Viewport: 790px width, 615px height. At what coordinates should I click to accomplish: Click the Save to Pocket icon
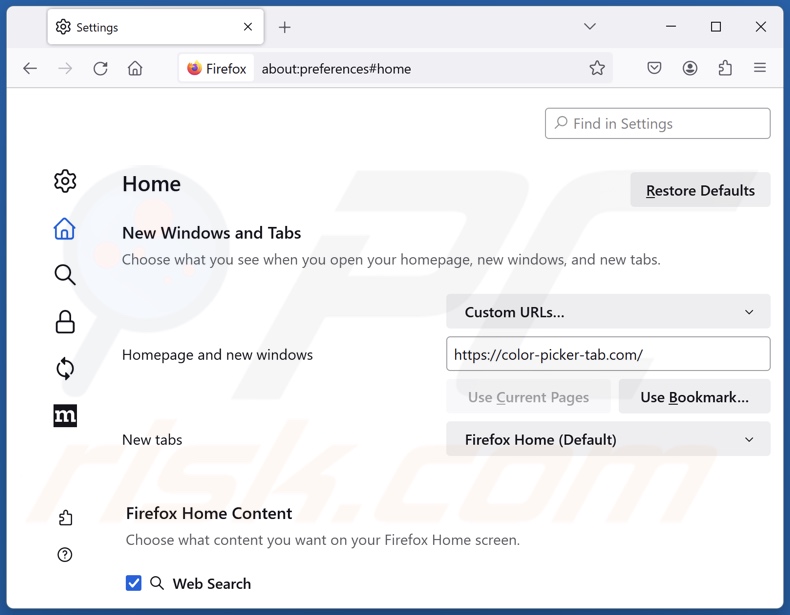pyautogui.click(x=654, y=69)
